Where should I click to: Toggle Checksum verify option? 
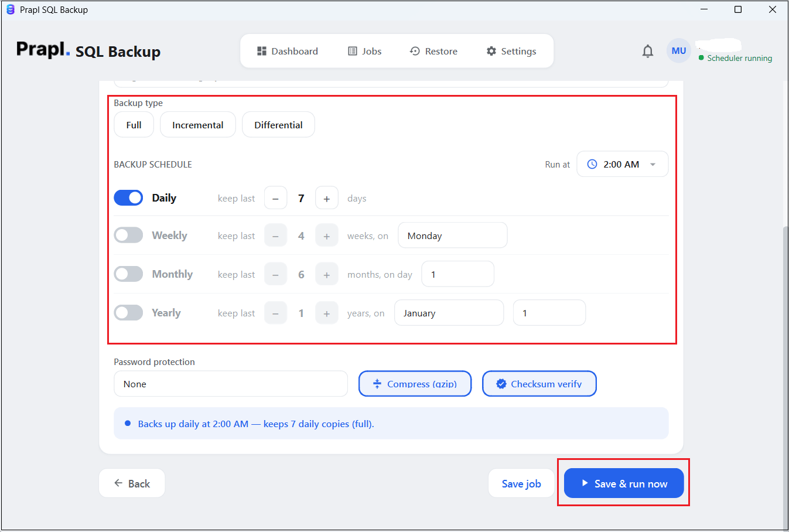click(x=539, y=384)
